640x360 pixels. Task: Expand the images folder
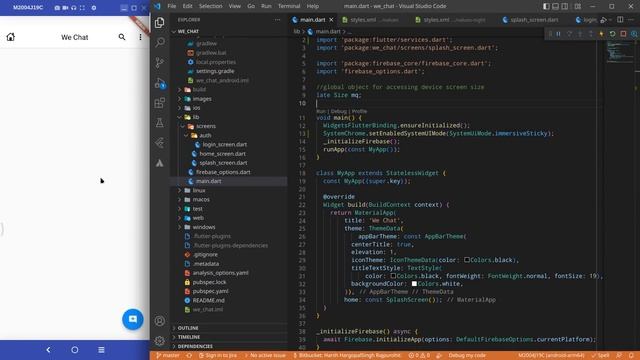[202, 99]
